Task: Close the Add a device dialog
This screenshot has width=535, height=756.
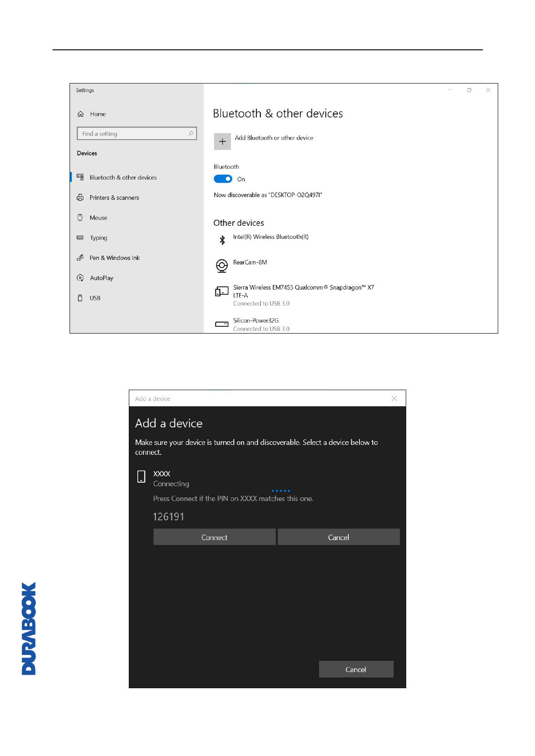Action: 394,399
